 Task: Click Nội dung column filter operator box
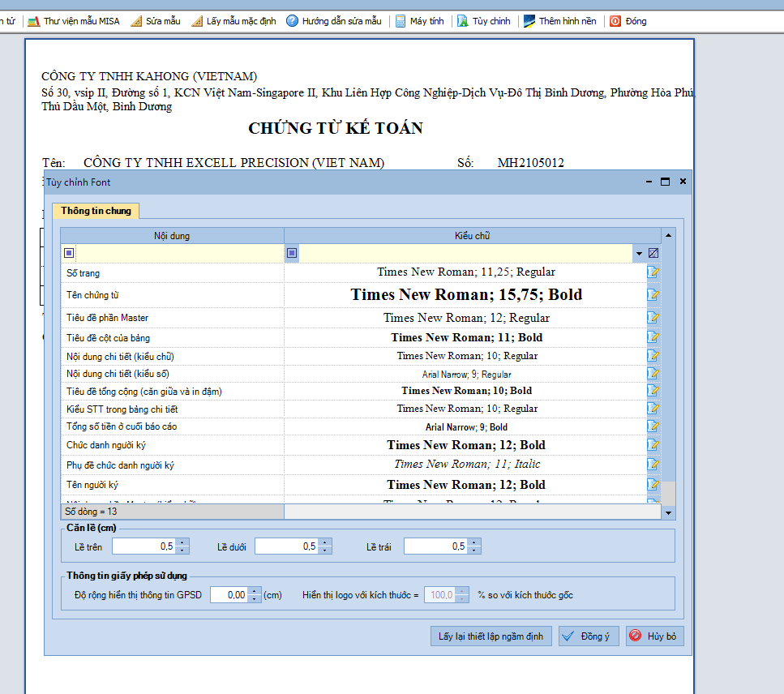click(x=69, y=253)
